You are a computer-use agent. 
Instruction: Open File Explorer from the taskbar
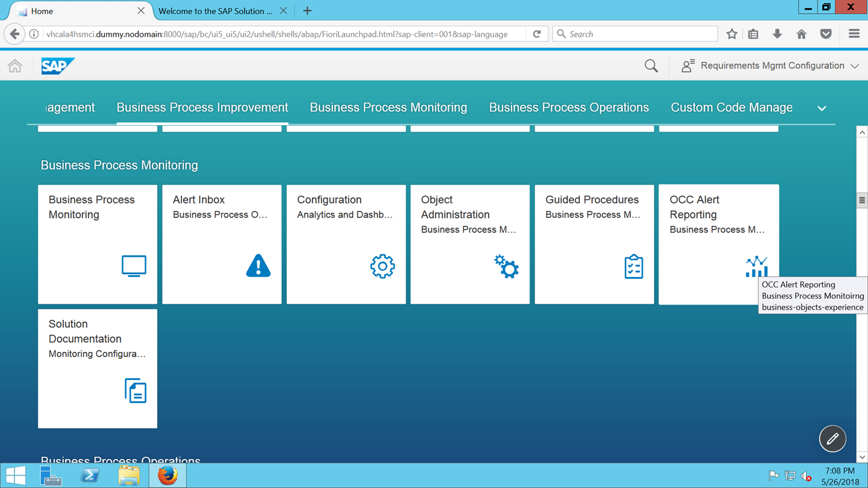click(129, 476)
